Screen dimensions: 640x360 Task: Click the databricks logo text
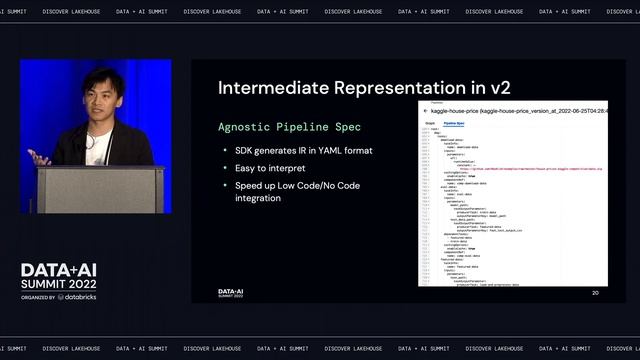click(80, 297)
